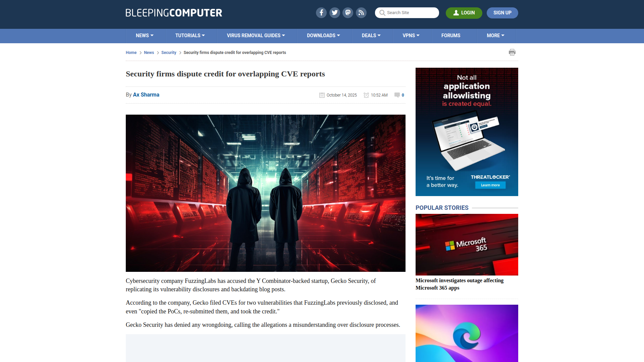The height and width of the screenshot is (362, 644).
Task: Open author Ax Sharma's profile link
Action: click(x=146, y=95)
